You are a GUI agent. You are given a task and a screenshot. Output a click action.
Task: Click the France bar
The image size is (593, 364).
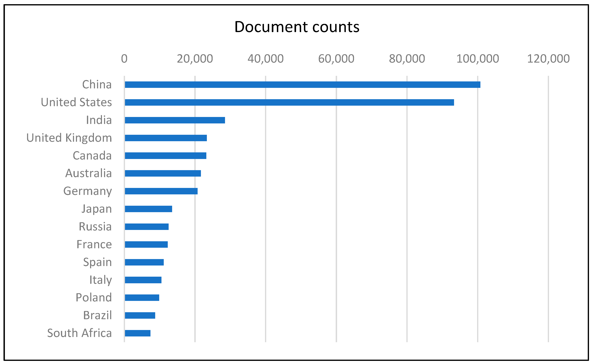(146, 245)
